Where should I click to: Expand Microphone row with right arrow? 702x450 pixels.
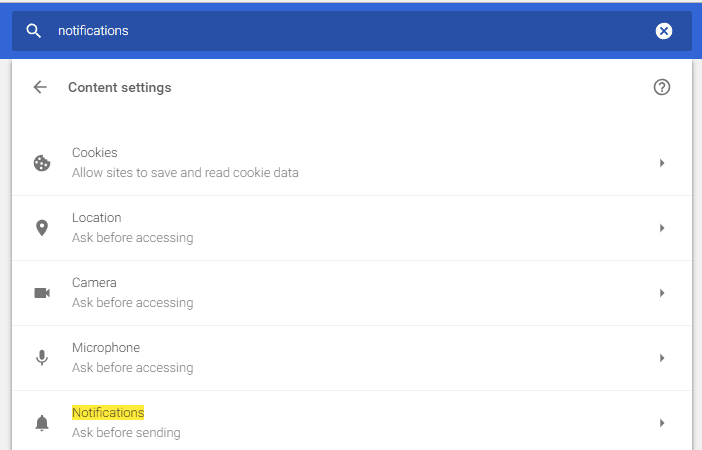(662, 358)
